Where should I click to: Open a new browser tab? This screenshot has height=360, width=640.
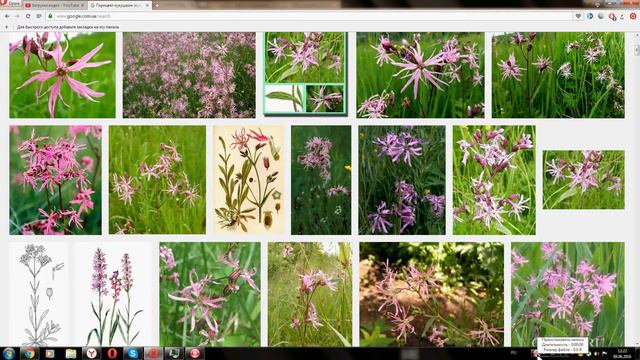point(157,5)
